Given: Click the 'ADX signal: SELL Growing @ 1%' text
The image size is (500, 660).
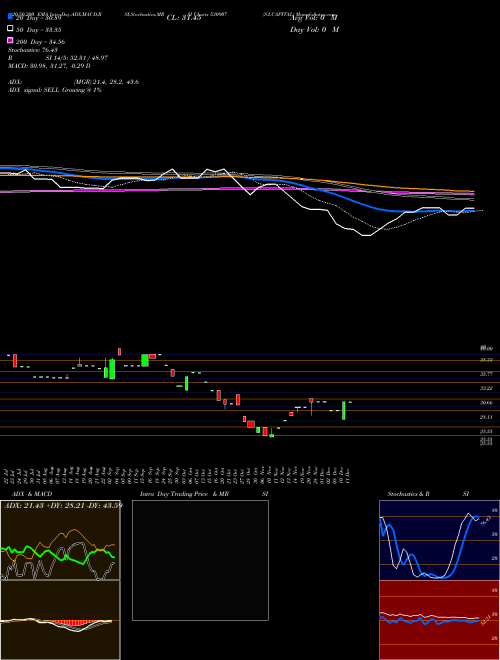Looking at the screenshot, I should pos(55,90).
